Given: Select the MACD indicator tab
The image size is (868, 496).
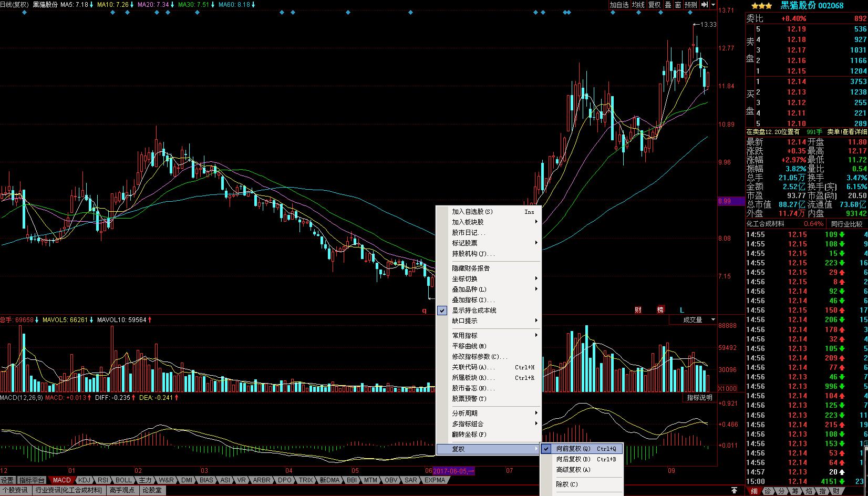Looking at the screenshot, I should coord(61,480).
